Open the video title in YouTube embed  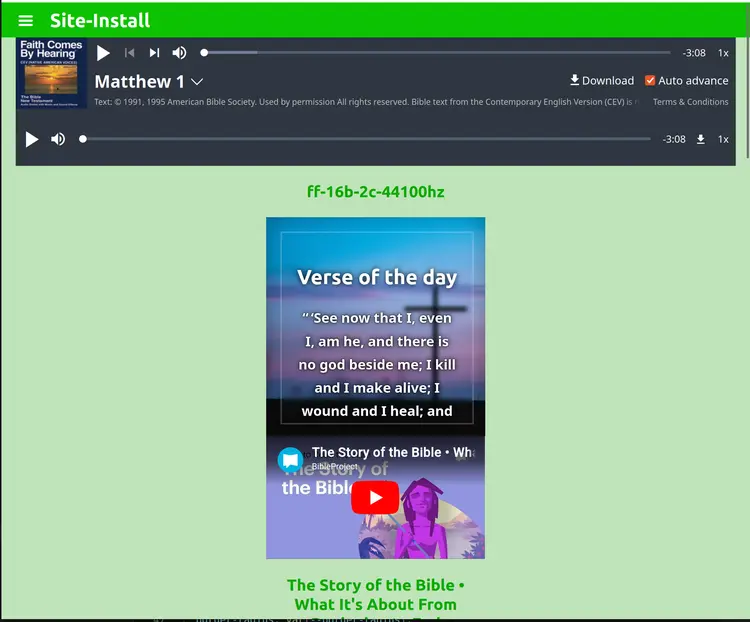tap(393, 452)
